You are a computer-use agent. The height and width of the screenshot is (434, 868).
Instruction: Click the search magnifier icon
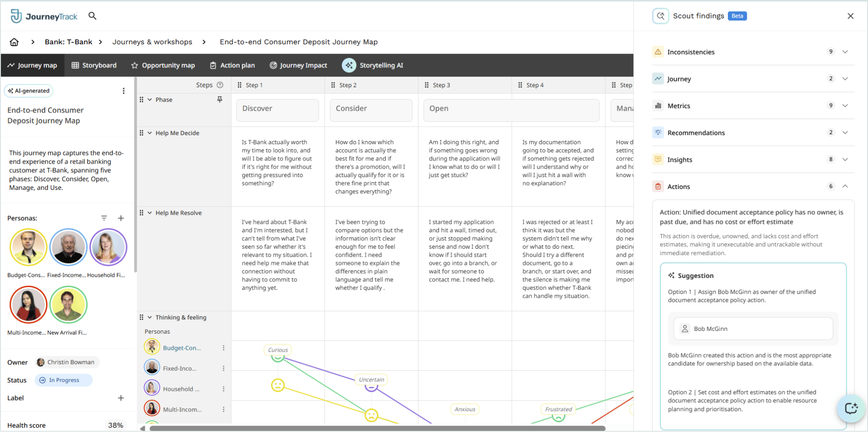(92, 16)
